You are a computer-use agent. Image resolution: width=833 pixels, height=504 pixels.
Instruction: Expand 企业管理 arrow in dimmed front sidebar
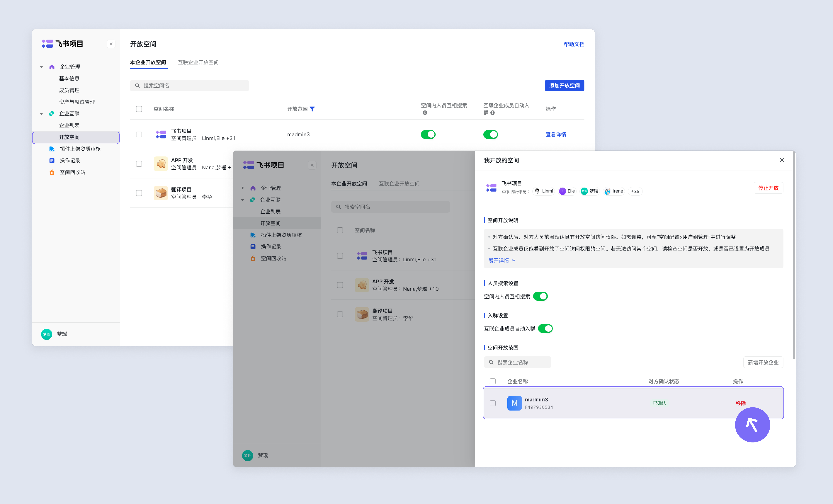(243, 188)
